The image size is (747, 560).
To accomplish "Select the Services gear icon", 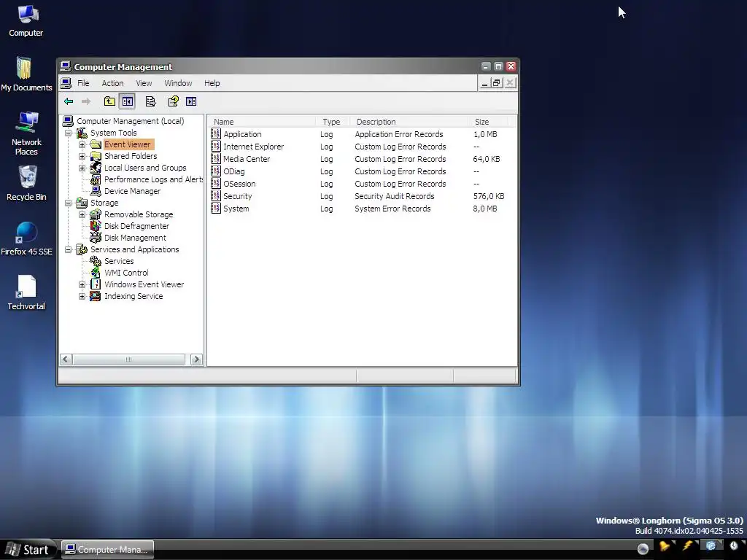I will [96, 261].
